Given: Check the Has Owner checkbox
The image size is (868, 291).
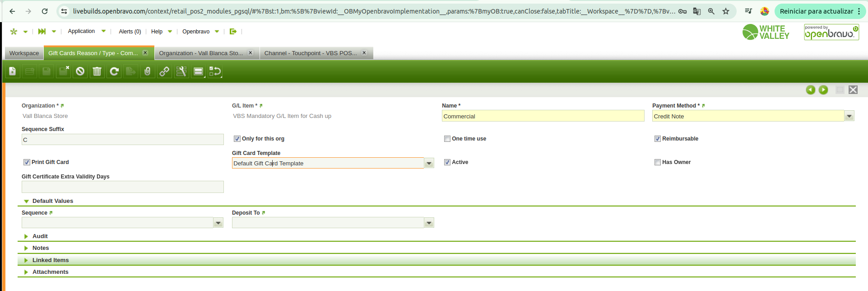Looking at the screenshot, I should pyautogui.click(x=658, y=162).
